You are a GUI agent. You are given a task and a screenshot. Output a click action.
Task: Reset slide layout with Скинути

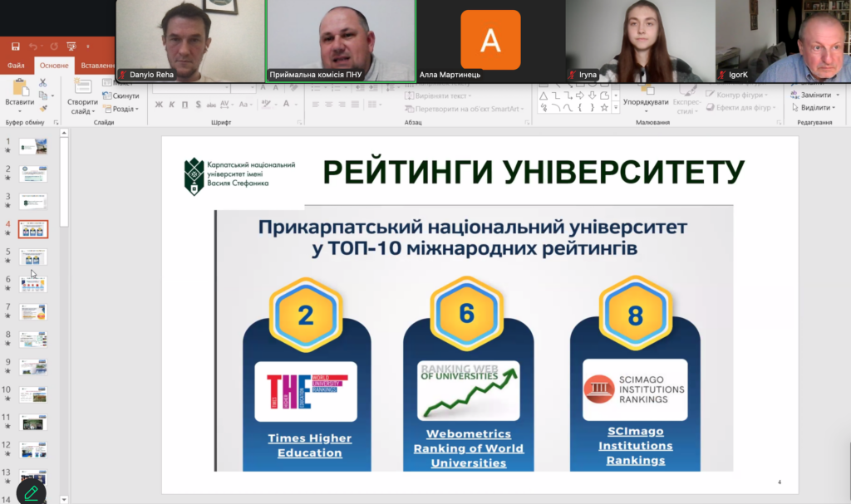point(121,96)
